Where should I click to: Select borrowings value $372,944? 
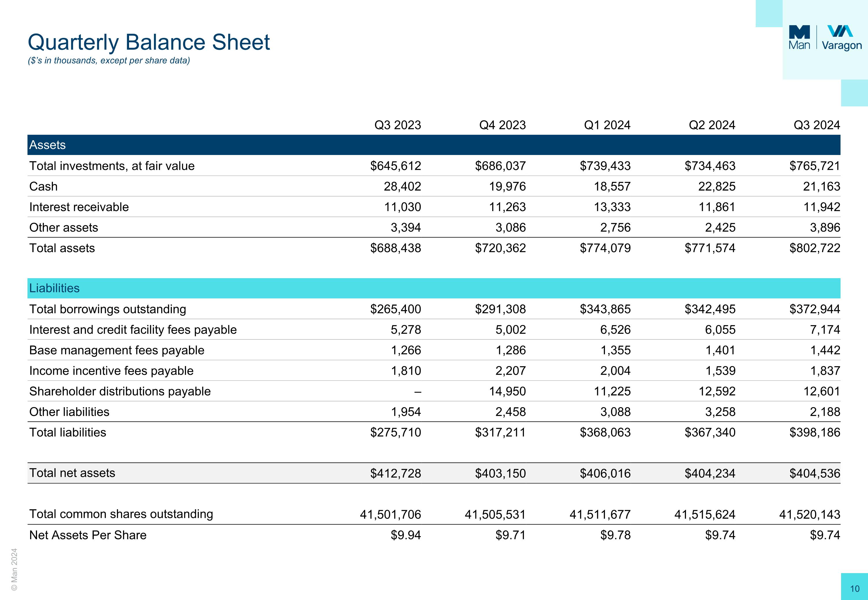point(815,309)
